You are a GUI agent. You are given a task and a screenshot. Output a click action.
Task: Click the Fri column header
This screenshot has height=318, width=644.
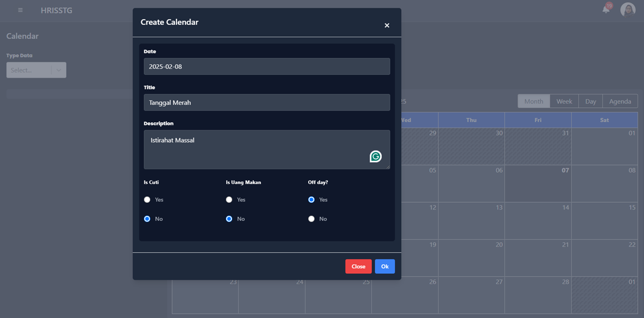(538, 120)
